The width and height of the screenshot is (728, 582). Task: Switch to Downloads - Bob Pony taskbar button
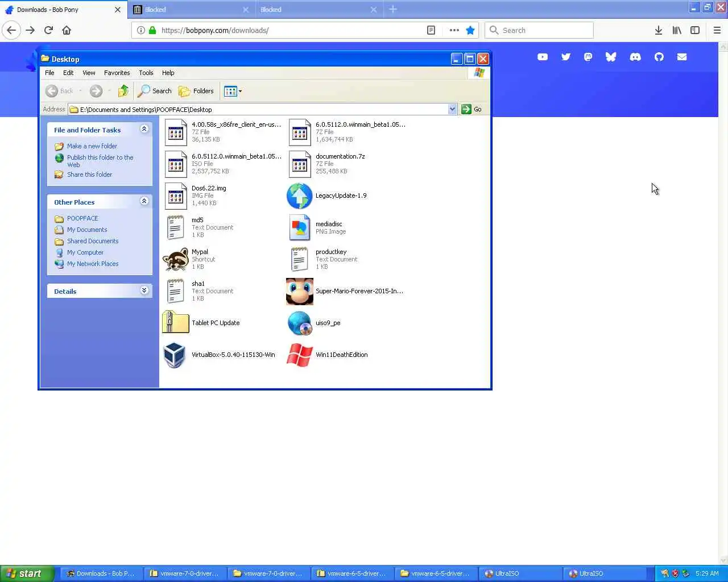tap(101, 573)
